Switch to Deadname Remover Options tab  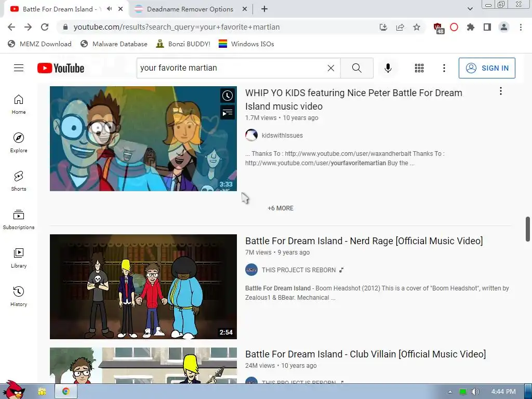coord(190,9)
